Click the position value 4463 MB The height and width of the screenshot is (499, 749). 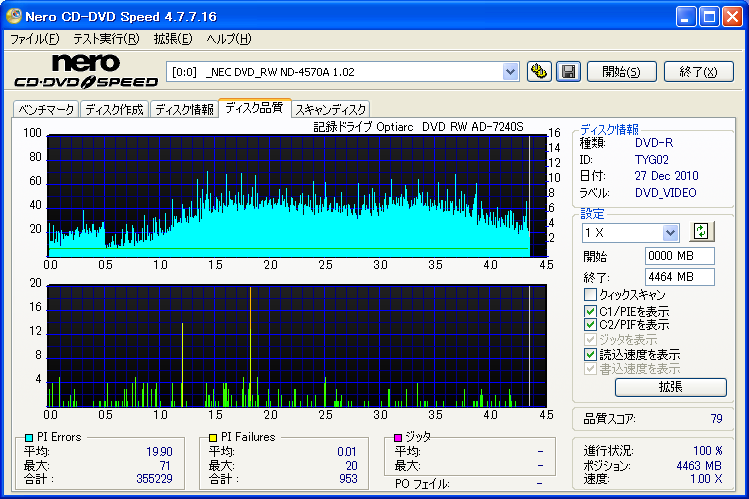pos(699,466)
